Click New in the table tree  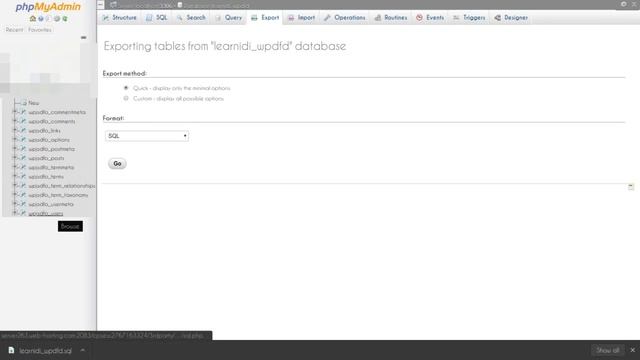[34, 103]
